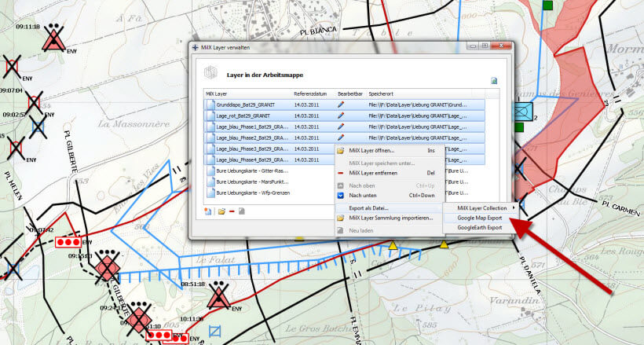
Task: Click the pencil icon for Lage_blau_Phase2 row
Action: [341, 138]
